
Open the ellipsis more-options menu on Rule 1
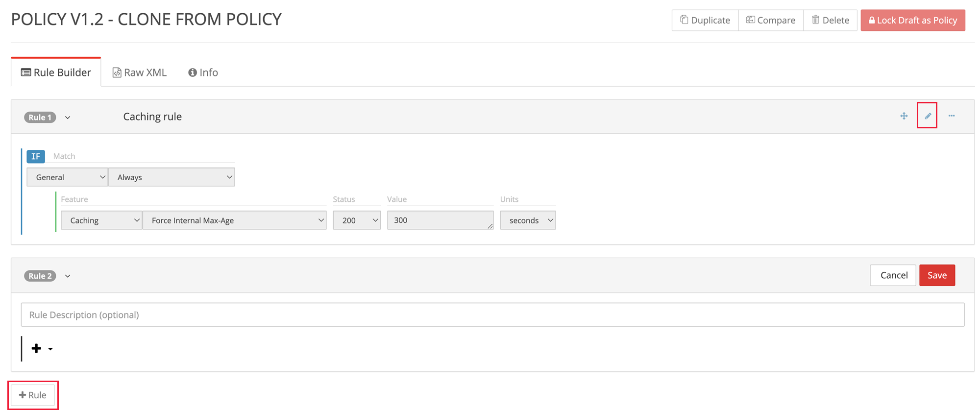tap(952, 116)
